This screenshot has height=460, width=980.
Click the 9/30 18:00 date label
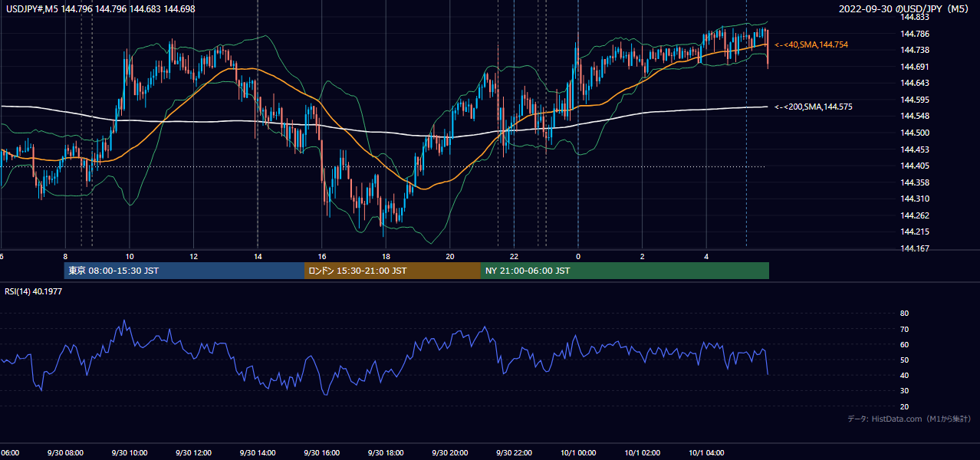coord(385,452)
